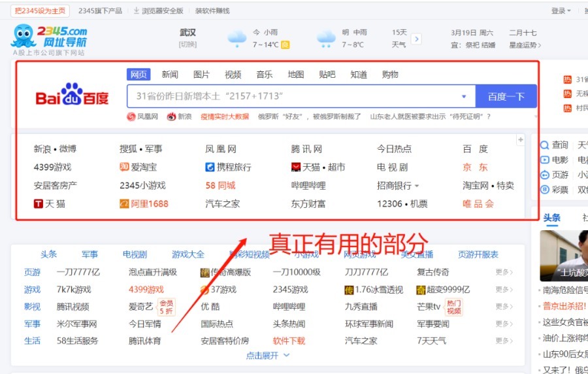This screenshot has width=588, height=374.
Task: Click the Baidu logo
Action: tap(72, 97)
